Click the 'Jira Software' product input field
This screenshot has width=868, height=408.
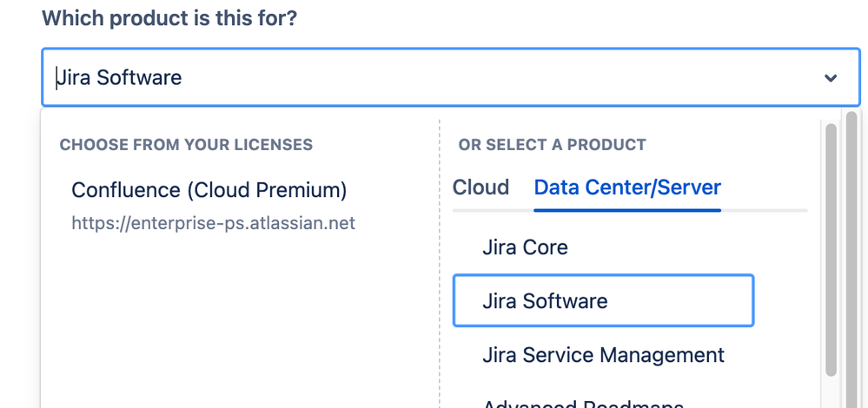pos(451,77)
